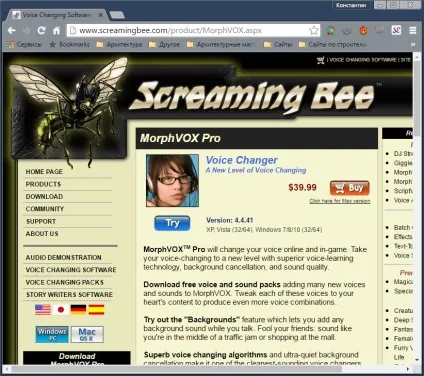Select the US flag language
The image size is (424, 376).
[43, 310]
